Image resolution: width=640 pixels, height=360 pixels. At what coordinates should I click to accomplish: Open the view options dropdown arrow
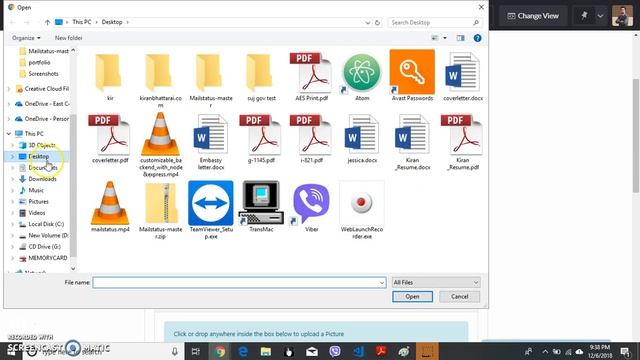coord(445,38)
